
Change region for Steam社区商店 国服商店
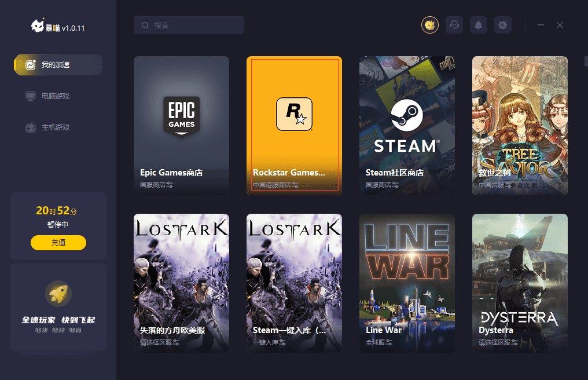382,185
